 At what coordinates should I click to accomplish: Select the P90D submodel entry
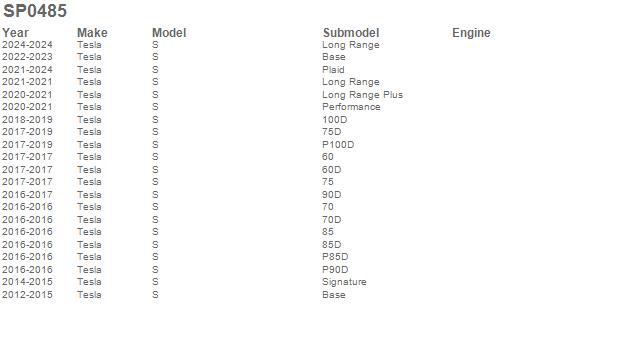tap(335, 269)
